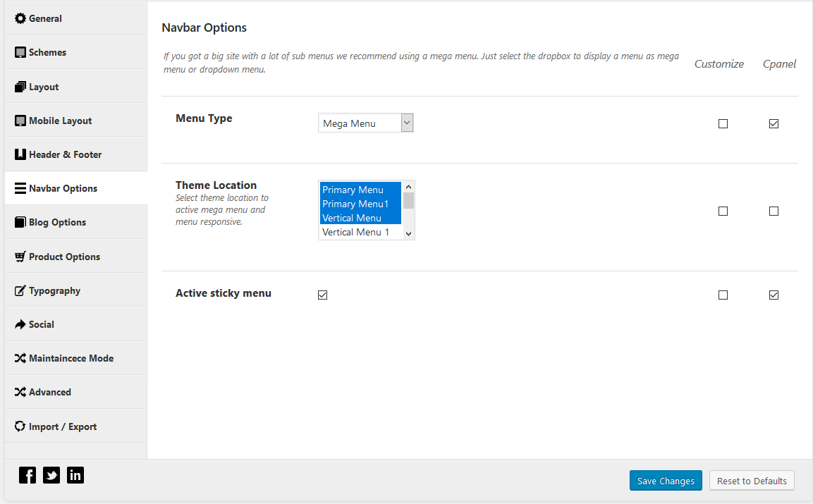This screenshot has height=504, width=813.
Task: Enable Cpanel checkbox for Theme Location
Action: coord(774,211)
